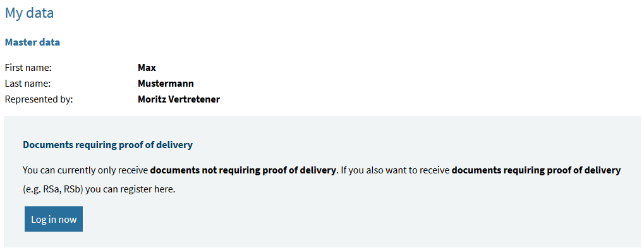Image resolution: width=644 pixels, height=250 pixels.
Task: Click the Log in now button
Action: pos(54,219)
